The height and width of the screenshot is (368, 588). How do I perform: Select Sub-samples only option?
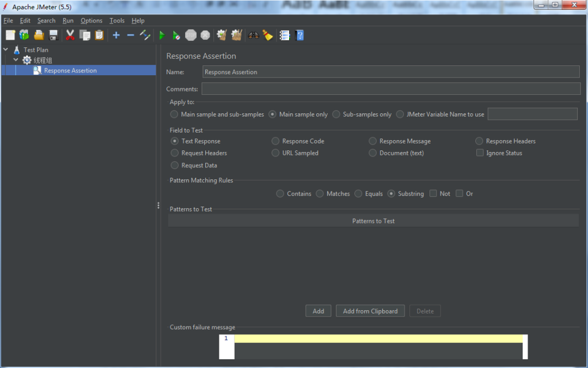point(336,114)
